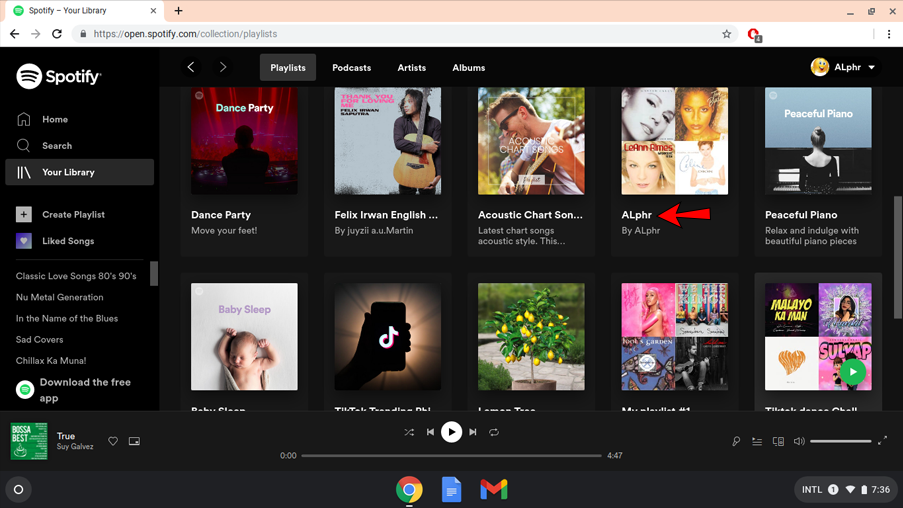903x508 pixels.
Task: Skip to next track
Action: 473,432
